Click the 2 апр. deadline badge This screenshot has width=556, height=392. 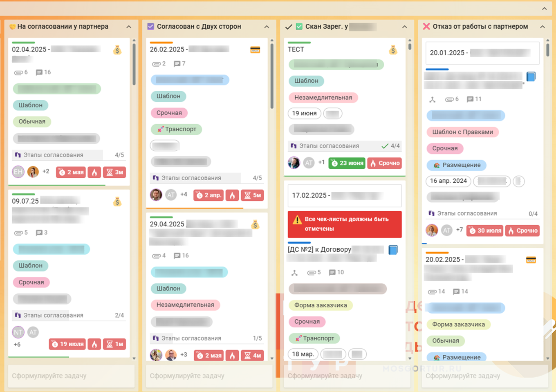pyautogui.click(x=209, y=195)
